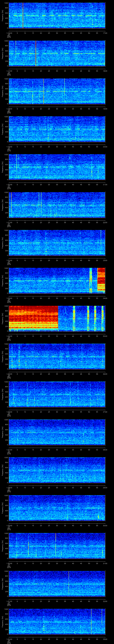The width and height of the screenshot is (114, 644).
Task: Click the '1:21:00' start time label
Action: point(9,223)
